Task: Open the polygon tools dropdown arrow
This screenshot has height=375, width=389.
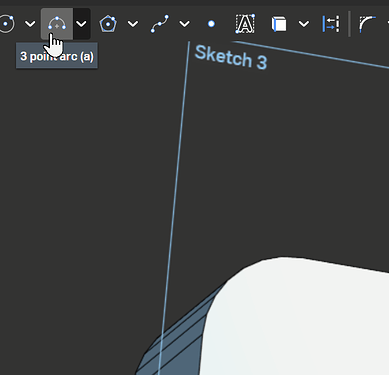Action: pos(133,24)
